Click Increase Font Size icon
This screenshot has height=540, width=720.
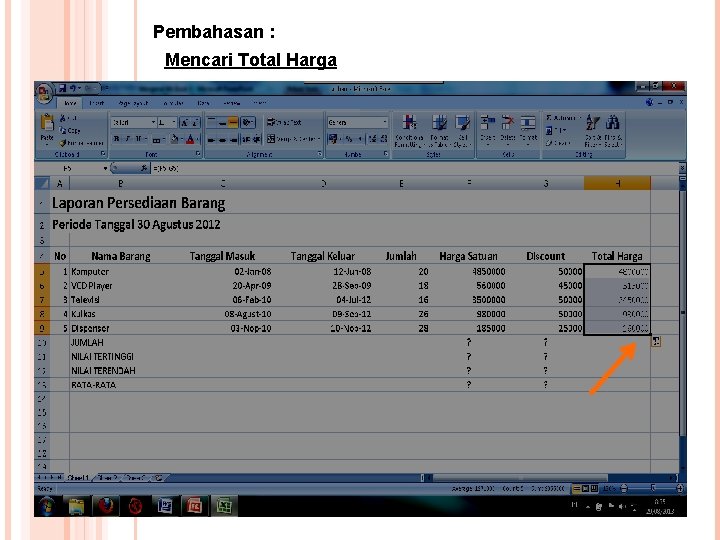[184, 123]
